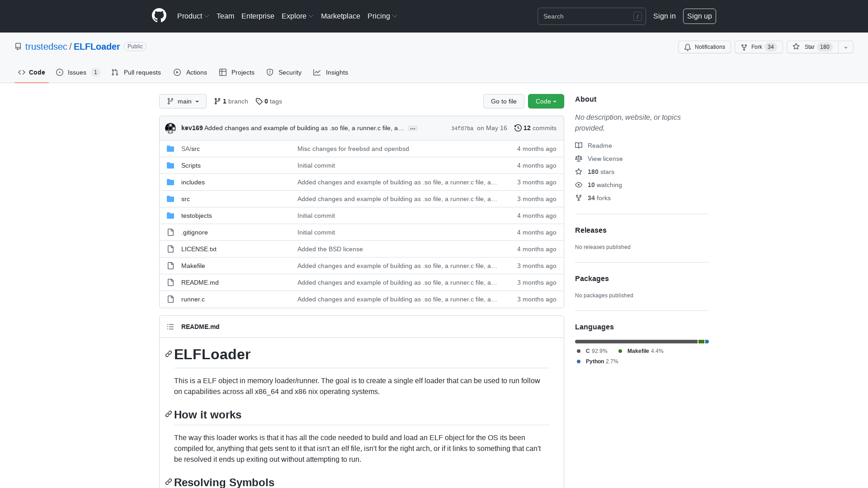Click the slash shortcut icon in search box
The width and height of the screenshot is (868, 488).
tap(637, 16)
